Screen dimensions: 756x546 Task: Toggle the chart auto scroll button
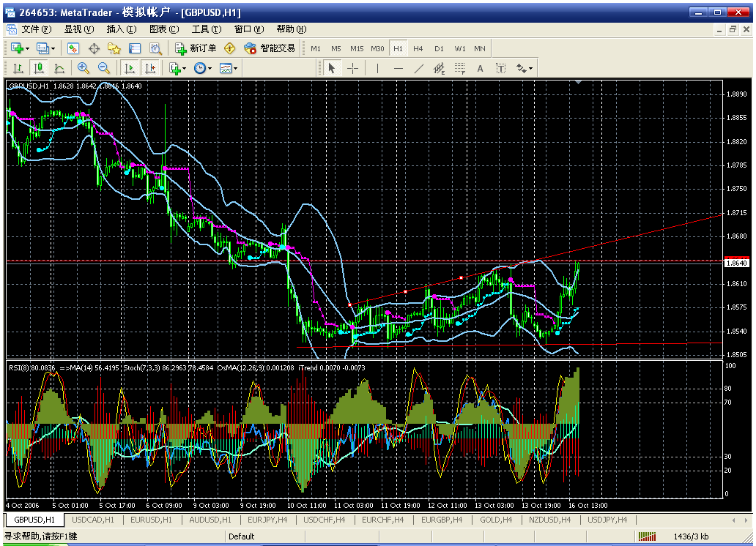tap(130, 68)
